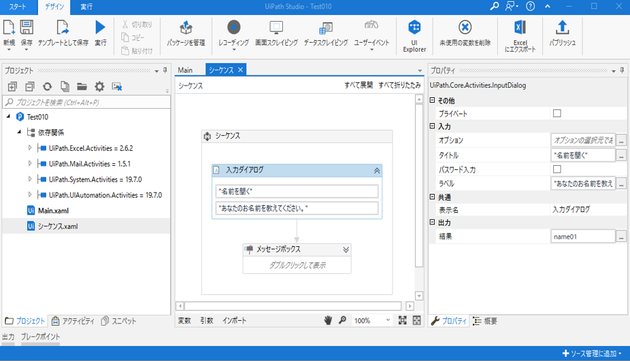Open project folder in file explorer

pyautogui.click(x=82, y=86)
